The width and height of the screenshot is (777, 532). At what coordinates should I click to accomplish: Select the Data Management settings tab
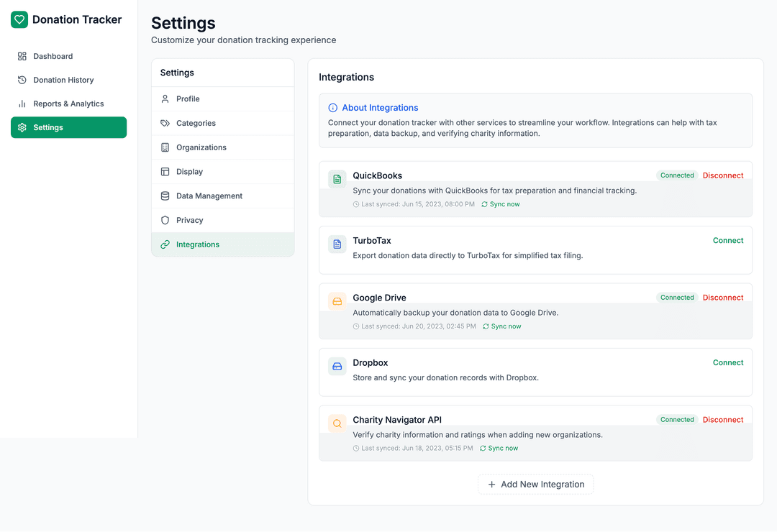coord(209,196)
